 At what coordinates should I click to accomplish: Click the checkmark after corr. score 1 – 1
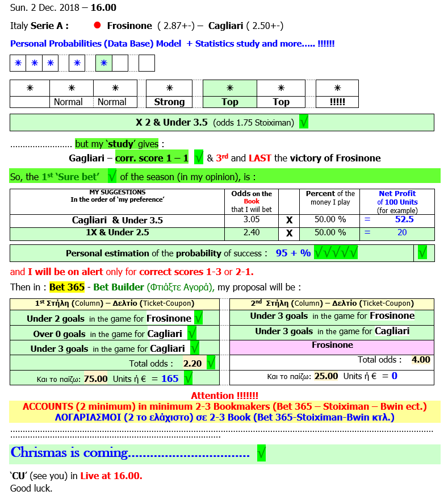198,157
